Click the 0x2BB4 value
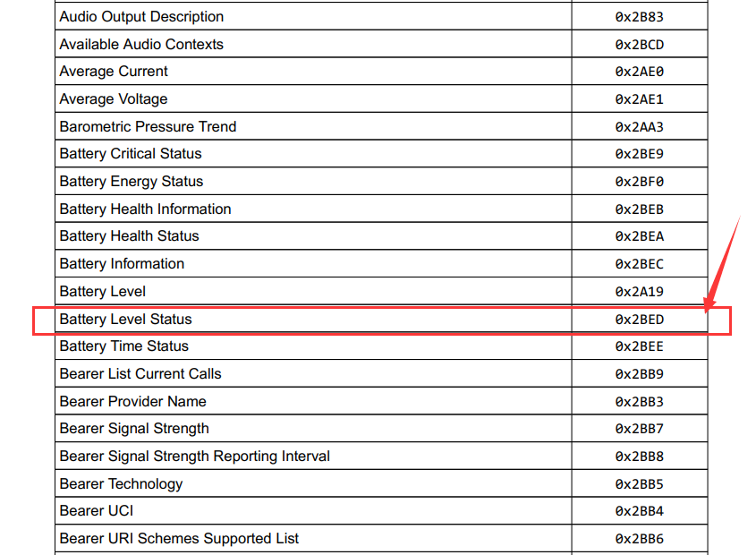756x555 pixels. (x=640, y=511)
